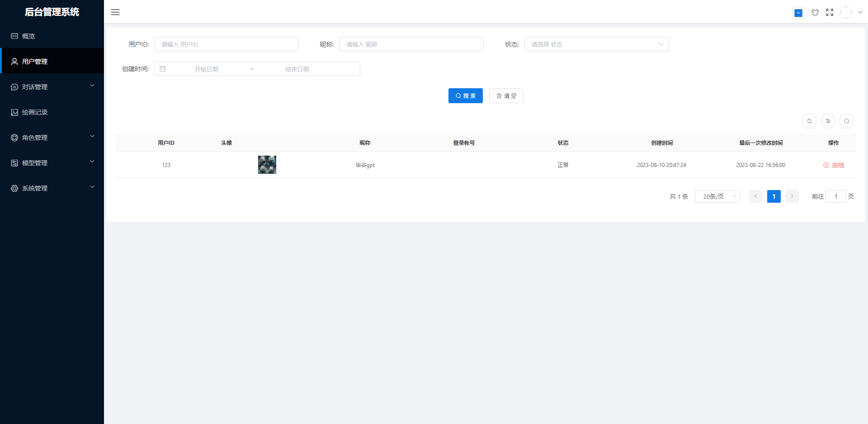Click the 清空 clear button

[506, 96]
